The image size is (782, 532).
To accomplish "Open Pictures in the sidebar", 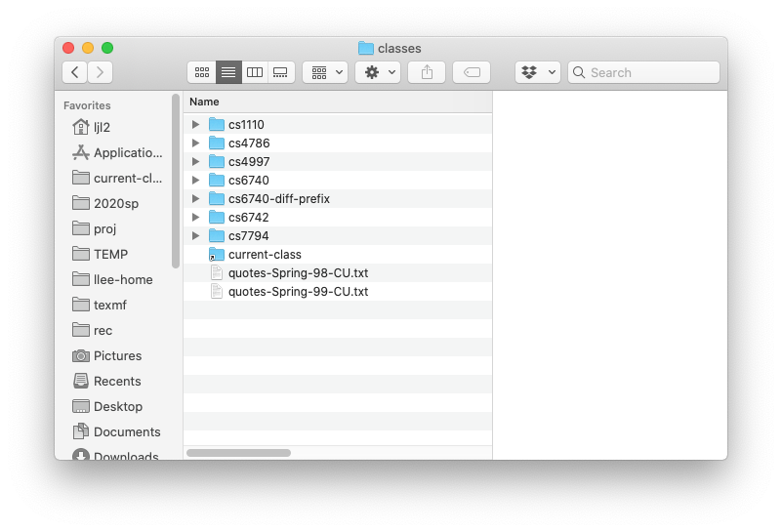I will click(x=117, y=356).
